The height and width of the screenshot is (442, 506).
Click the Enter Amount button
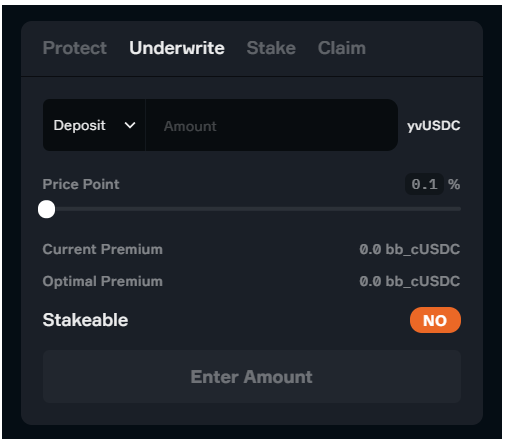[x=252, y=377]
